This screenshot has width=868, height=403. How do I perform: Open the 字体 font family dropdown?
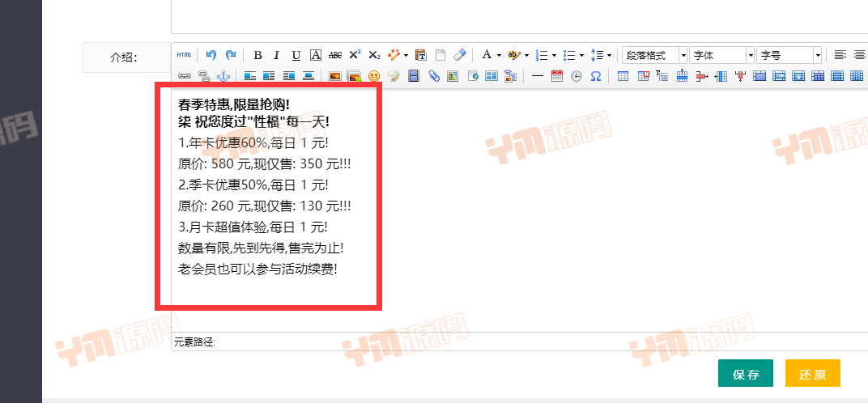tap(722, 55)
